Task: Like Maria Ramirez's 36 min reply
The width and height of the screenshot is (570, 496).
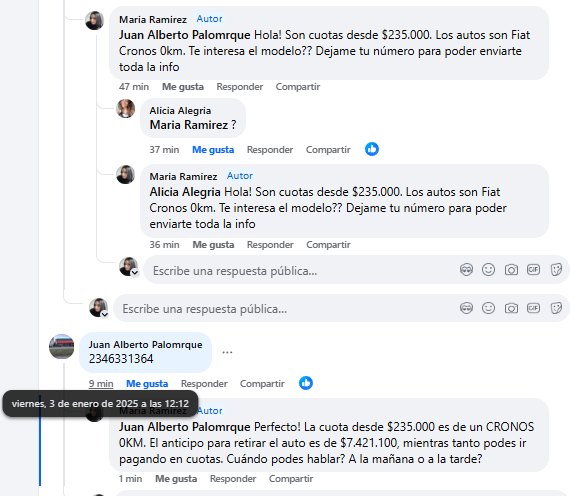Action: click(x=213, y=245)
